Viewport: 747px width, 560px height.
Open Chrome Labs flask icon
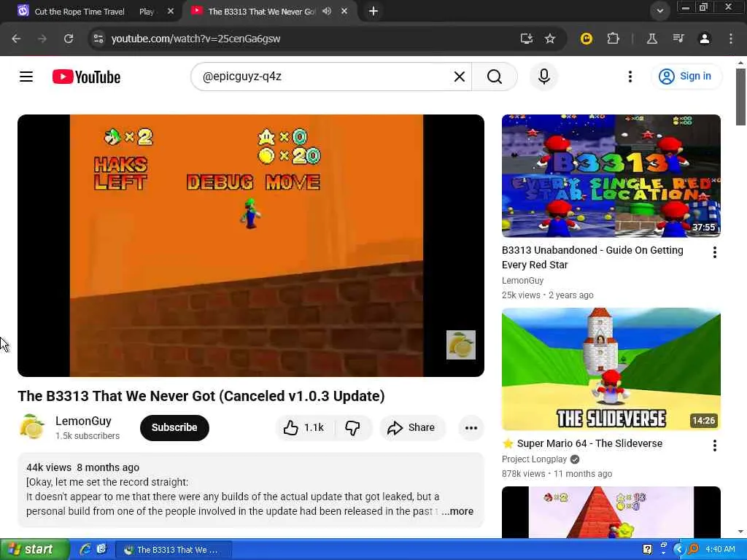[652, 39]
